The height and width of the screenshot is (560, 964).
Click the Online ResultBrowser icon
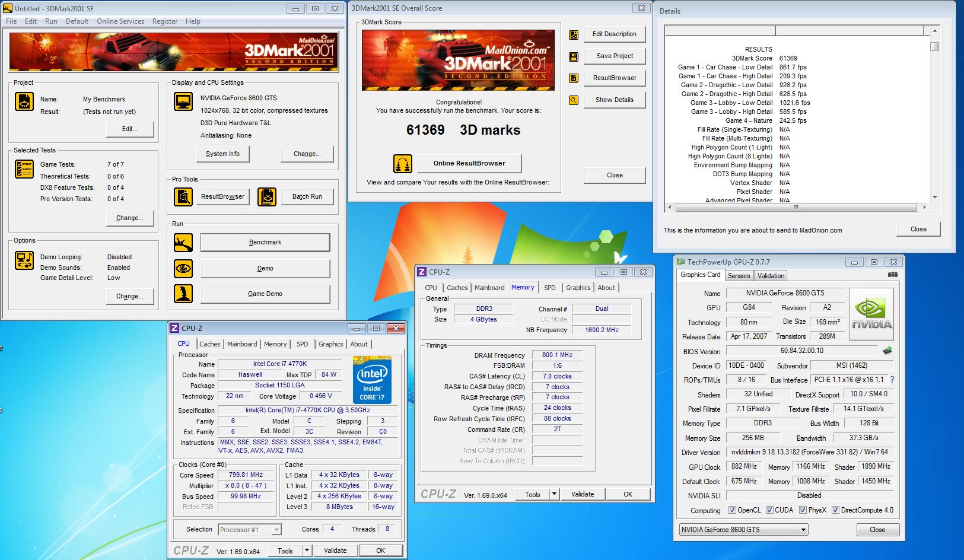(x=403, y=163)
